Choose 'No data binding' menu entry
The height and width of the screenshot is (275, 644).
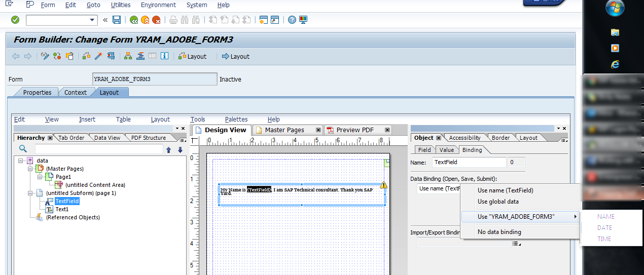click(520, 232)
